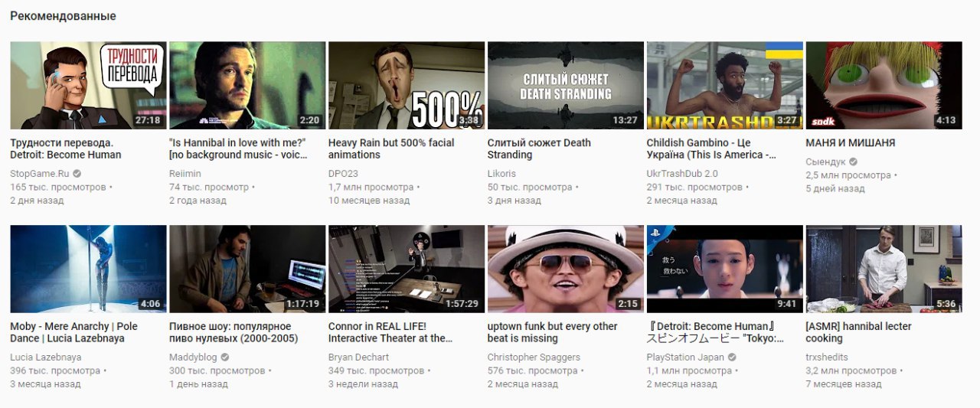Screen dimensions: 980x408
Task: Click the 27:18 duration badge
Action: click(148, 120)
